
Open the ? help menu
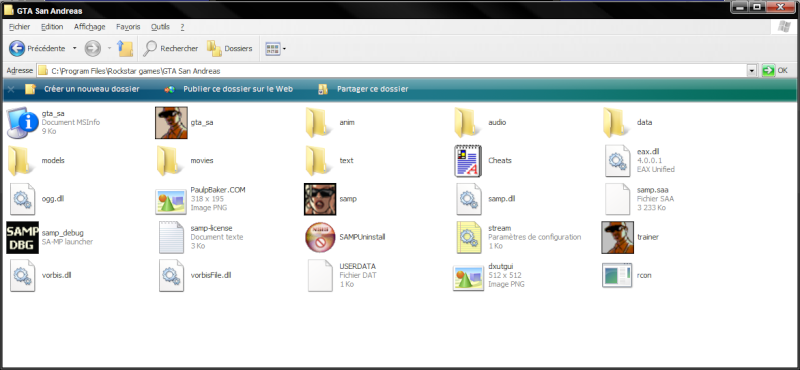182,27
